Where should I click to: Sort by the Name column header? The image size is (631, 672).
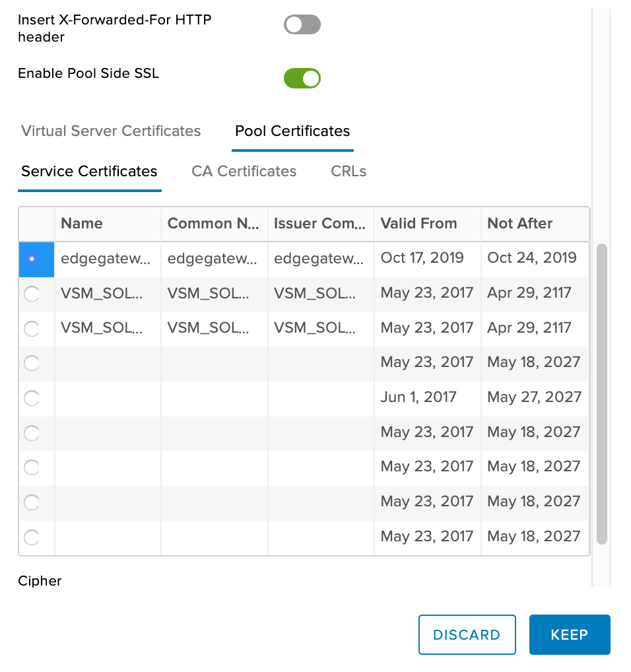click(x=81, y=224)
